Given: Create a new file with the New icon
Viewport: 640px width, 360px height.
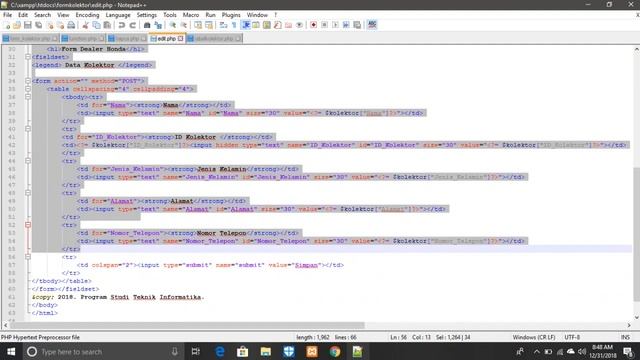Looking at the screenshot, I should pyautogui.click(x=7, y=25).
